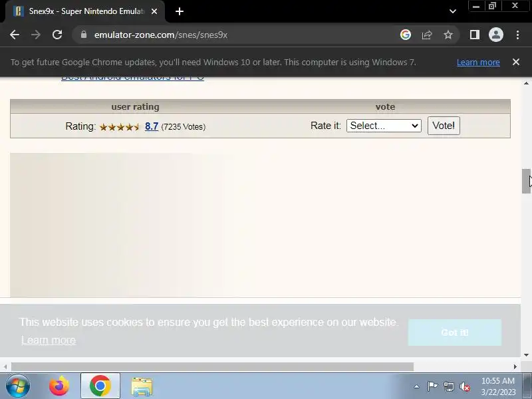The image size is (532, 399).
Task: Open Learn more about Chrome updates
Action: point(478,63)
